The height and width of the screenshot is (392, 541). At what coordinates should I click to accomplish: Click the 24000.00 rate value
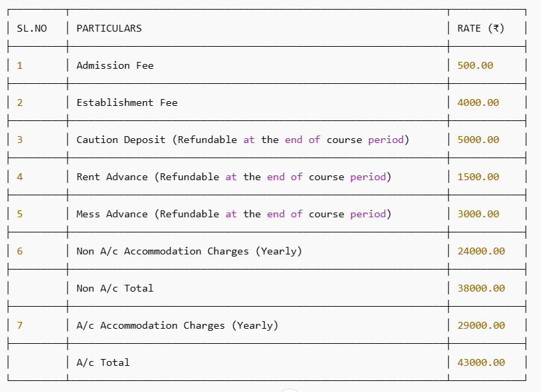[481, 251]
